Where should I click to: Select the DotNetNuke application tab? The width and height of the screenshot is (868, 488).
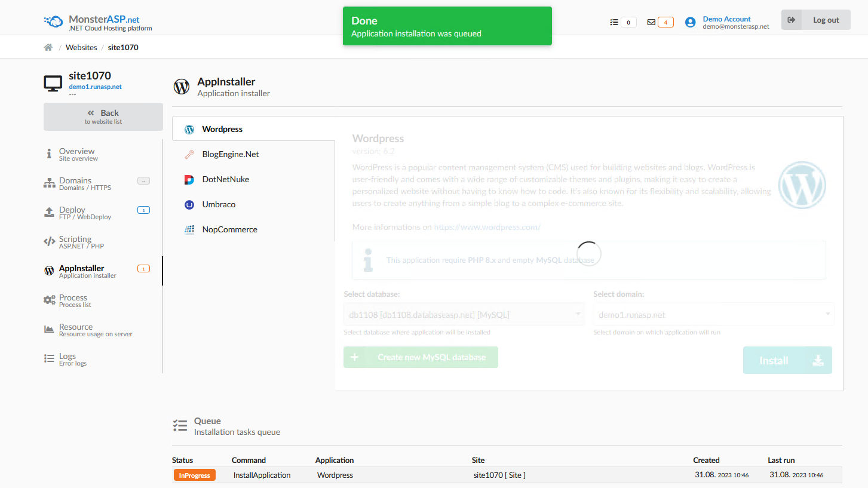tap(253, 179)
